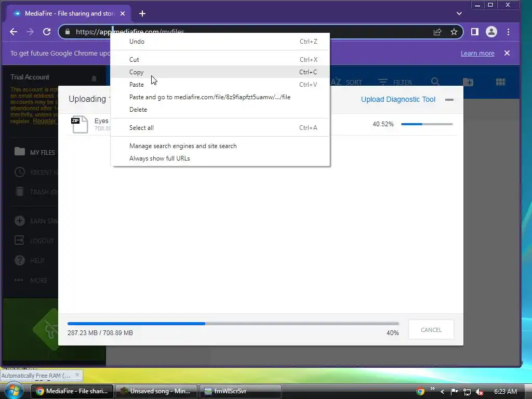Bookmark page with the star icon

tap(454, 32)
